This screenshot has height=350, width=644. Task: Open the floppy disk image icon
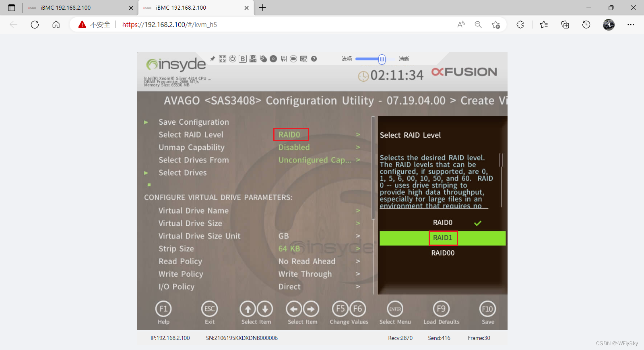tap(284, 59)
